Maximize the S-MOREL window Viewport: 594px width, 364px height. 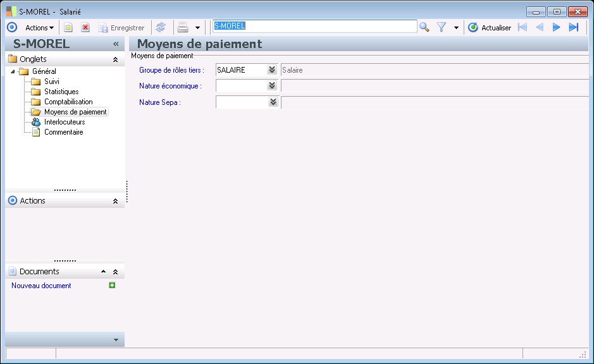point(557,12)
